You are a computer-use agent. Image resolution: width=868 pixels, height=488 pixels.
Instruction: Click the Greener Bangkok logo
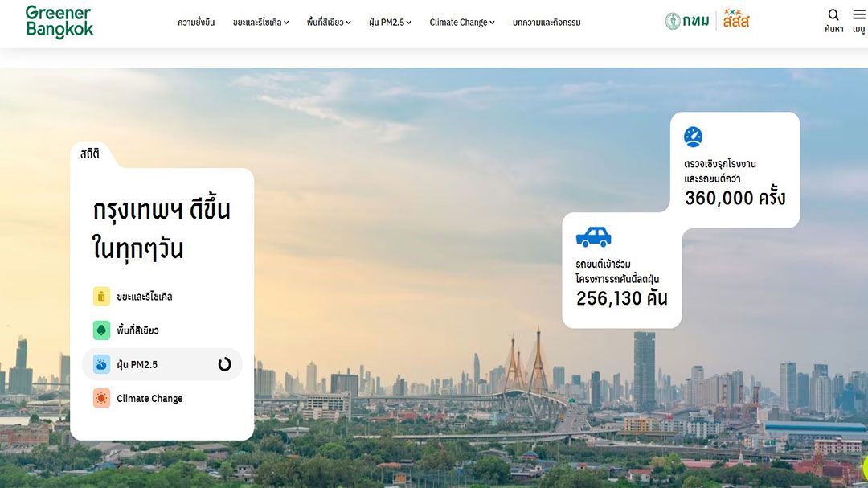click(x=59, y=22)
